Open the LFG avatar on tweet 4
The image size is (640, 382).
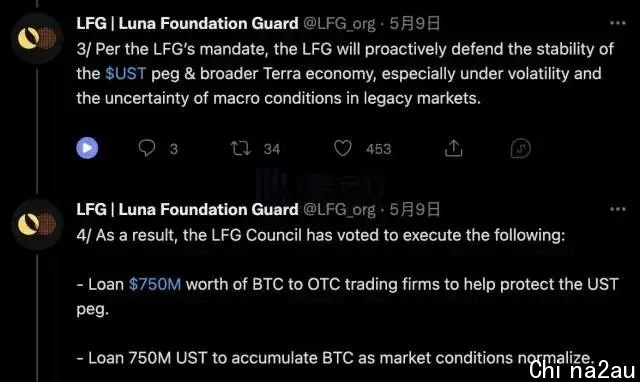click(37, 224)
